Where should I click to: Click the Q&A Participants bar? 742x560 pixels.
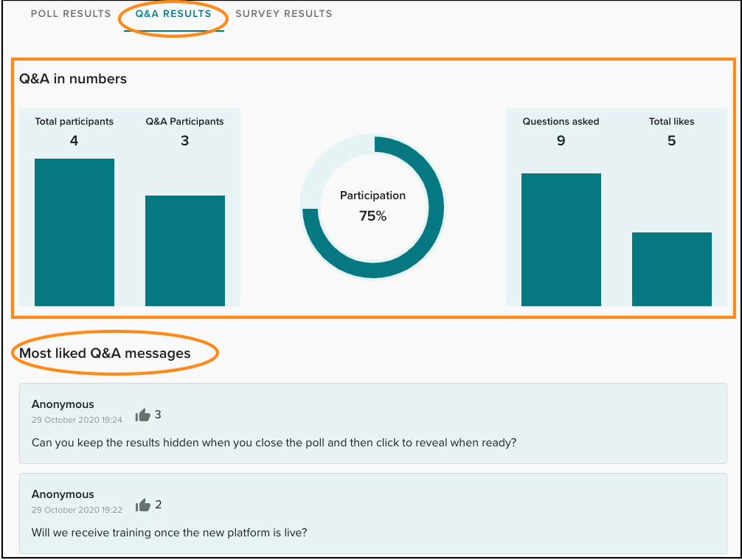point(185,250)
